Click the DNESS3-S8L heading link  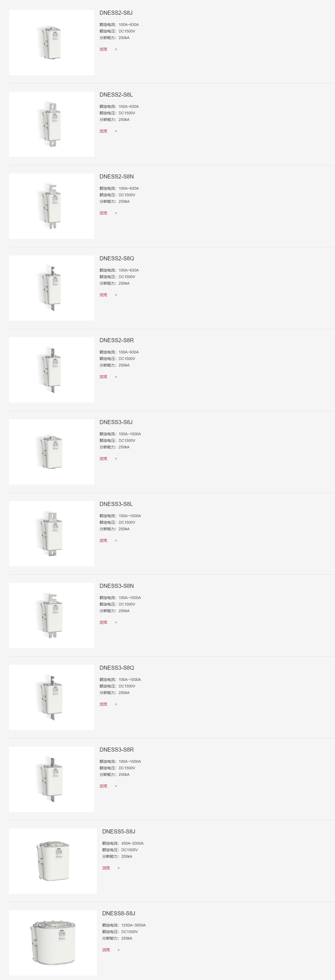tap(116, 504)
